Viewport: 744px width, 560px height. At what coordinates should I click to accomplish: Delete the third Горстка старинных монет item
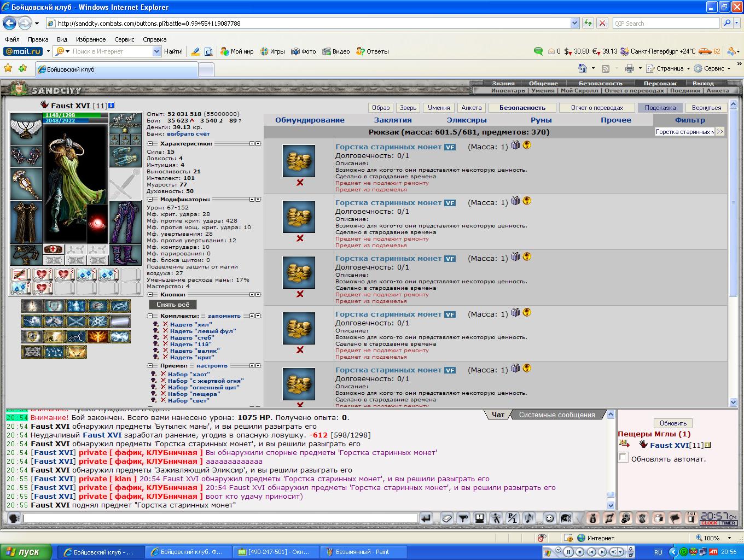click(x=300, y=294)
